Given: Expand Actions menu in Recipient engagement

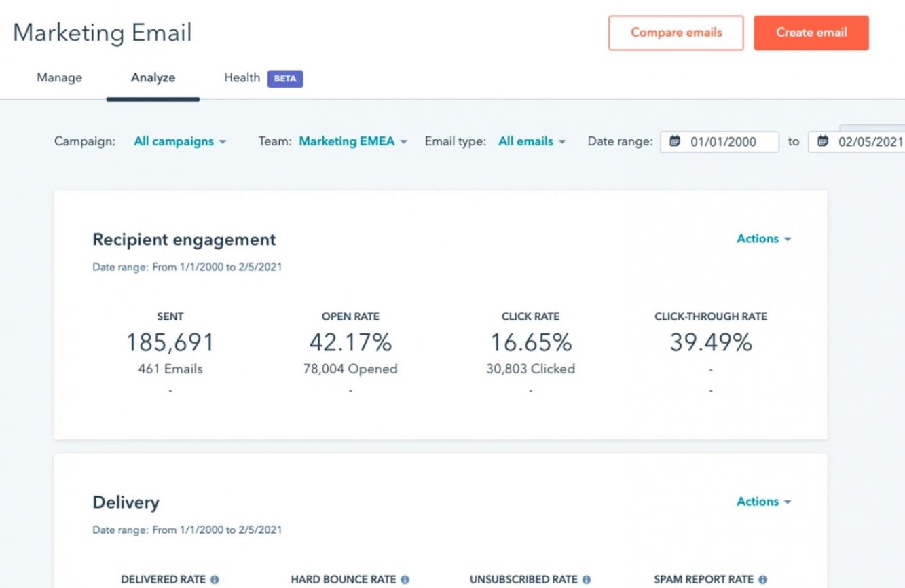Looking at the screenshot, I should coord(764,239).
